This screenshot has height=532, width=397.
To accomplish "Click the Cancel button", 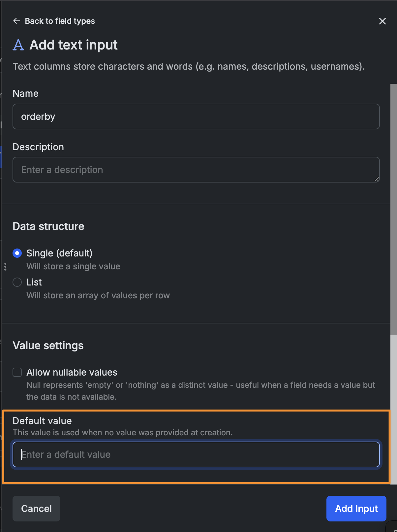I will pos(36,509).
